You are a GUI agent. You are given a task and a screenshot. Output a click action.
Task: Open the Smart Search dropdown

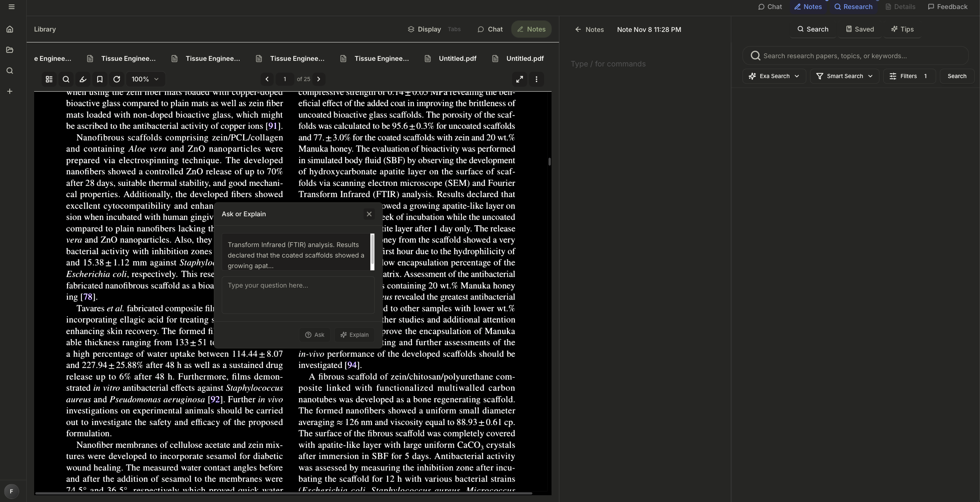[844, 76]
